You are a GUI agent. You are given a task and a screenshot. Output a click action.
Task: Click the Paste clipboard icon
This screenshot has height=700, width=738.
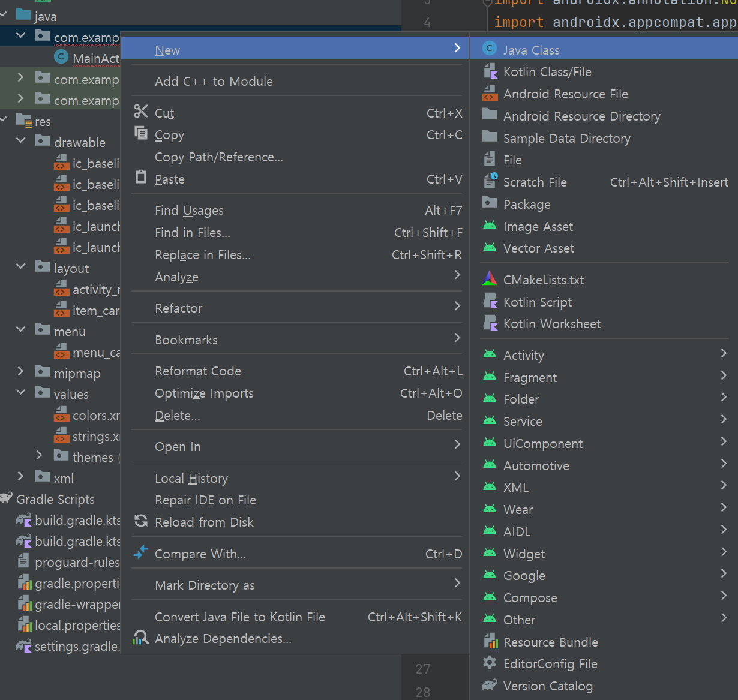(141, 177)
